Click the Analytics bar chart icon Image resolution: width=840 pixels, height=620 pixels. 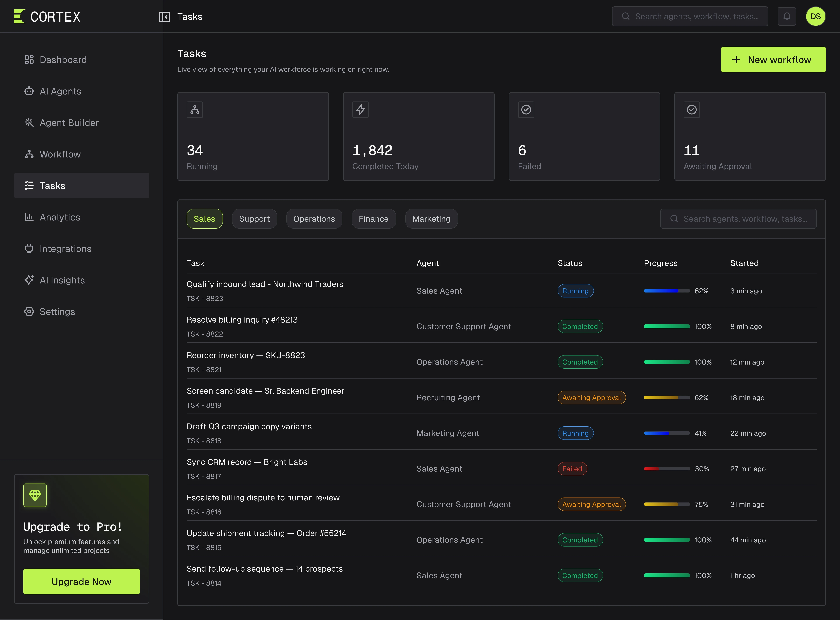point(29,217)
